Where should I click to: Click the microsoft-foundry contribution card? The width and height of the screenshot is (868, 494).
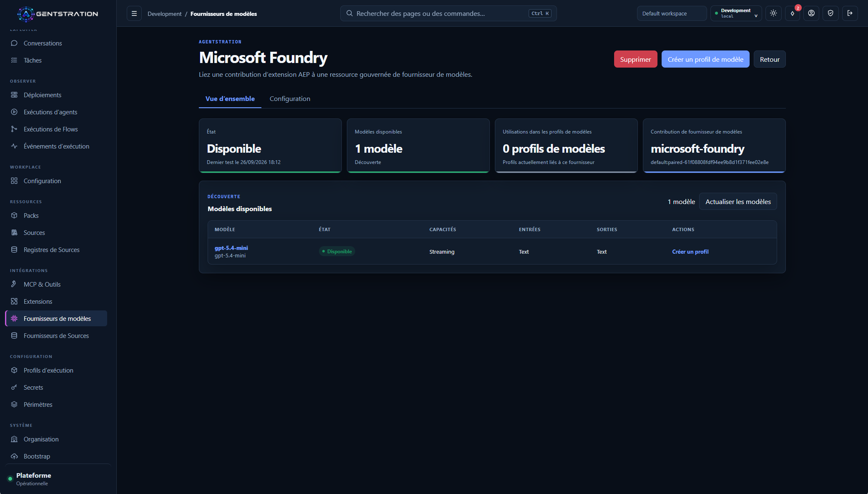(x=714, y=146)
